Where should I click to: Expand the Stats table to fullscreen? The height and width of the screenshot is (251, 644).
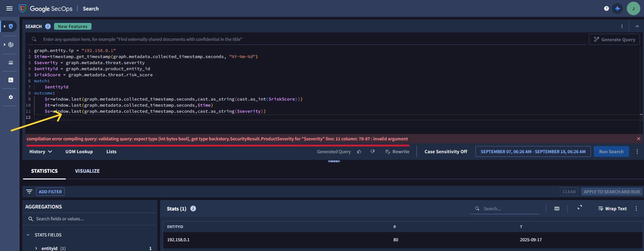point(579,208)
